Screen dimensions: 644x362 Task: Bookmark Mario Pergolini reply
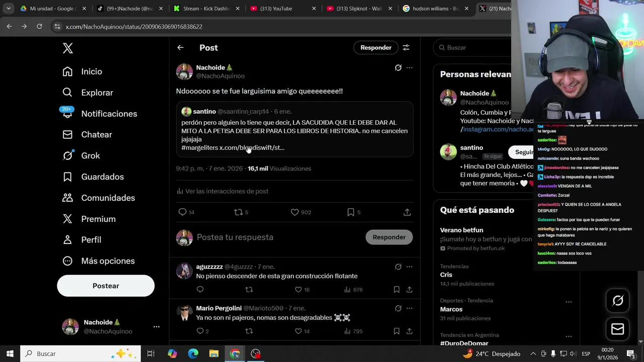click(396, 331)
